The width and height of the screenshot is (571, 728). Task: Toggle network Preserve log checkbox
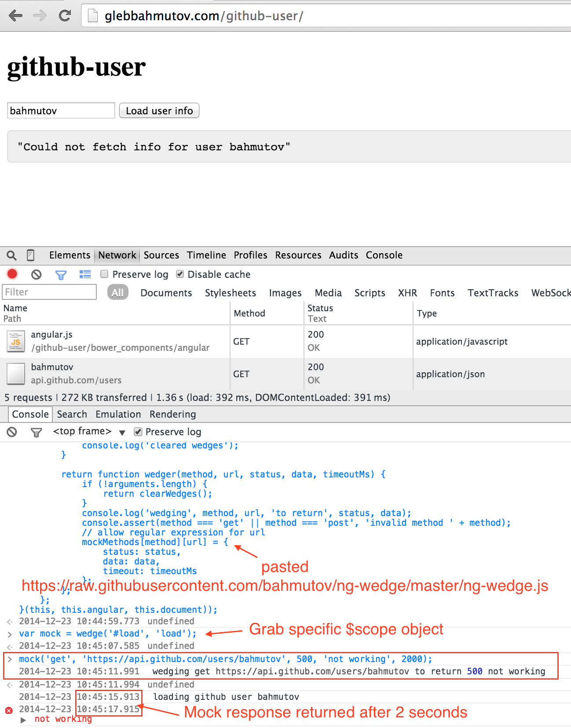(104, 274)
